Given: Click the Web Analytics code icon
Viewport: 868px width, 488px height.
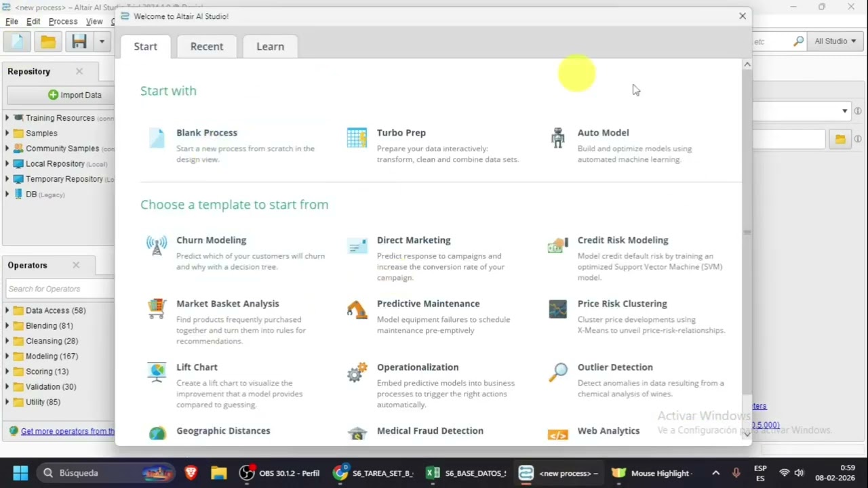Looking at the screenshot, I should [557, 435].
